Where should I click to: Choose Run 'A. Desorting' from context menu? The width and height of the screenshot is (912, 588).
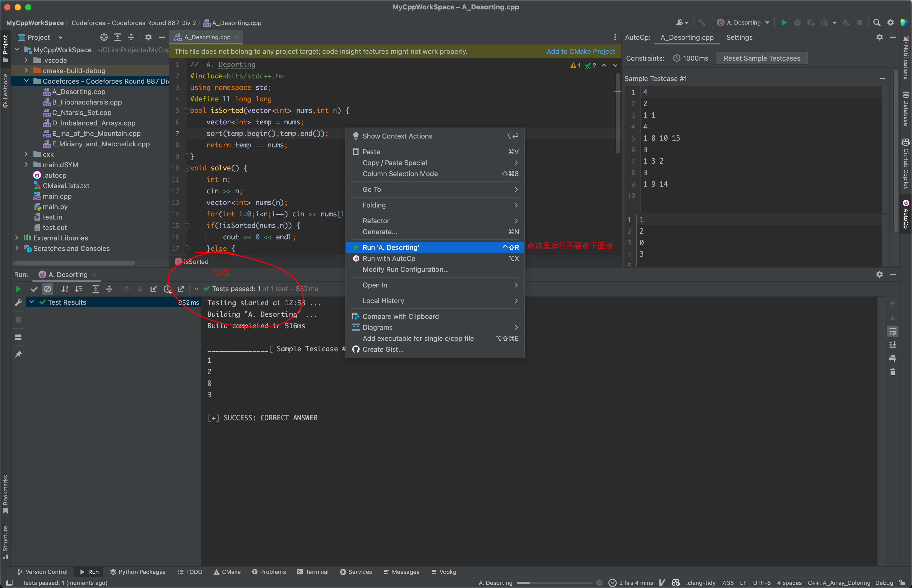[435, 247]
